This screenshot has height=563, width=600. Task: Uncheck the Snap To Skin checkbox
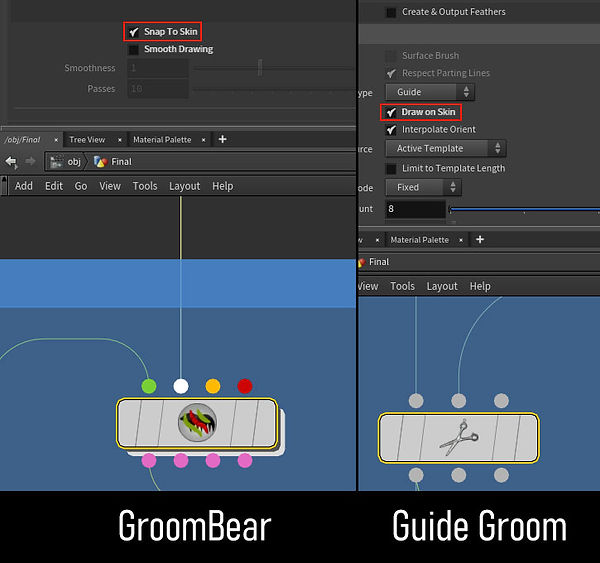pos(134,32)
